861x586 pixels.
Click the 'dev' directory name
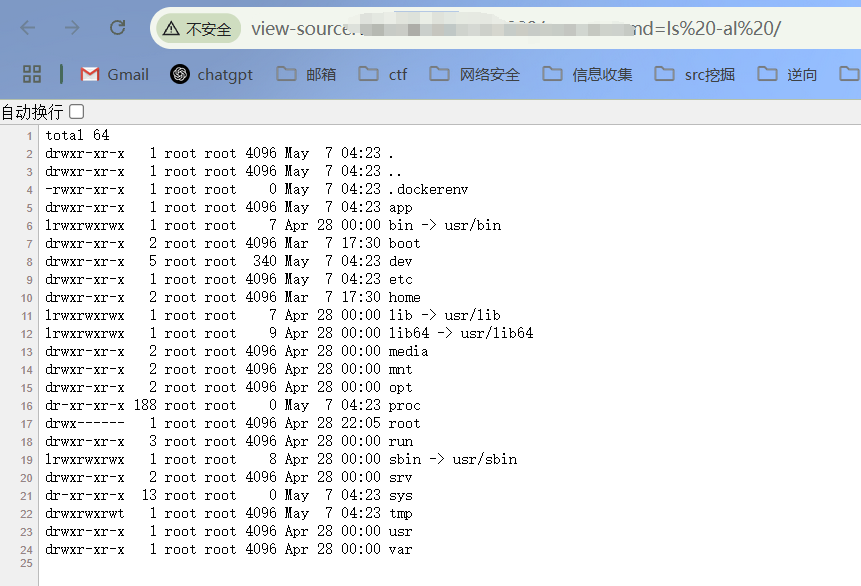click(400, 261)
